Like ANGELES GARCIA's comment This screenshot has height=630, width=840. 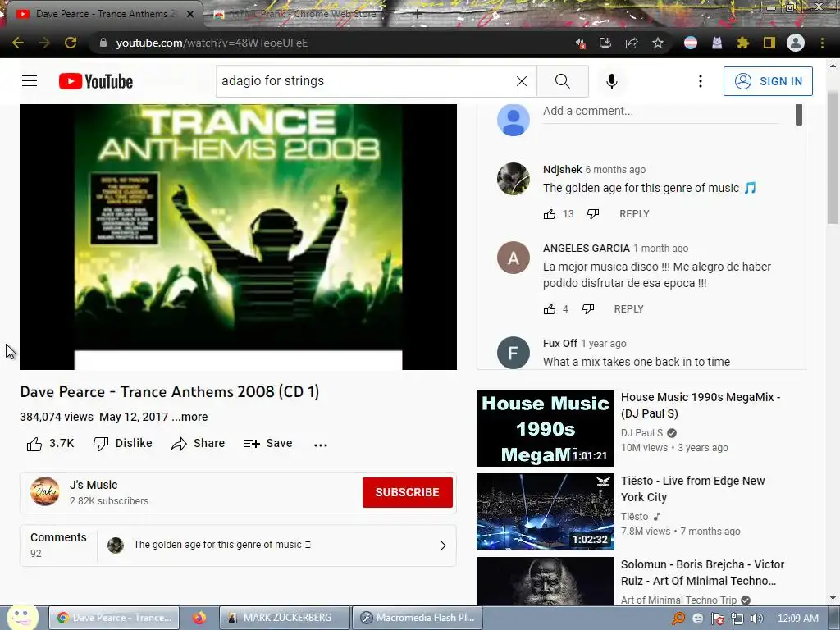550,309
